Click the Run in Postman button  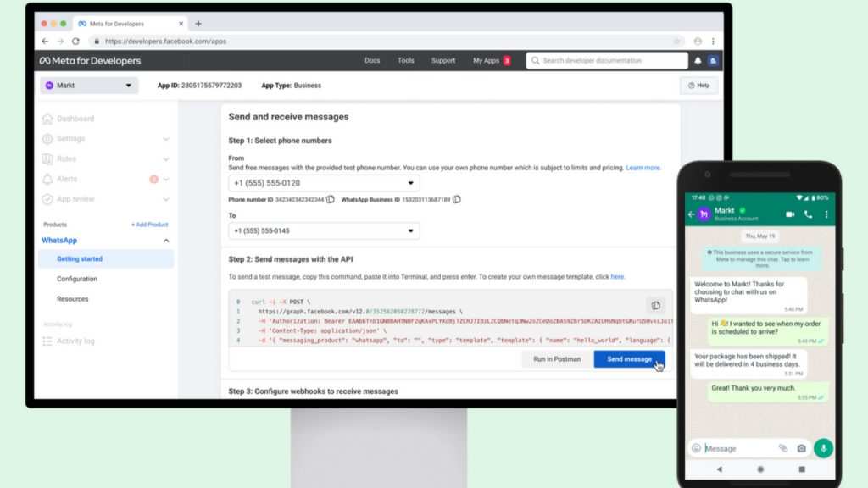point(557,359)
